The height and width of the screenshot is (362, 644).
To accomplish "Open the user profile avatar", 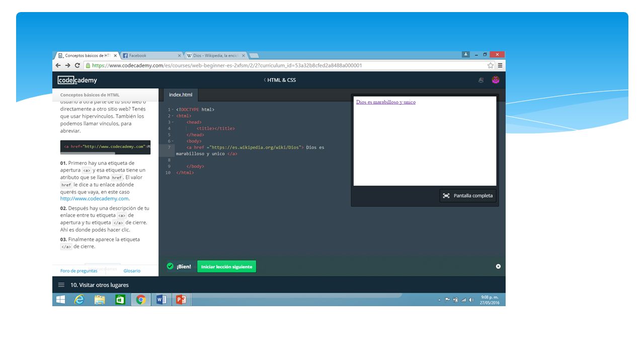I will (496, 80).
